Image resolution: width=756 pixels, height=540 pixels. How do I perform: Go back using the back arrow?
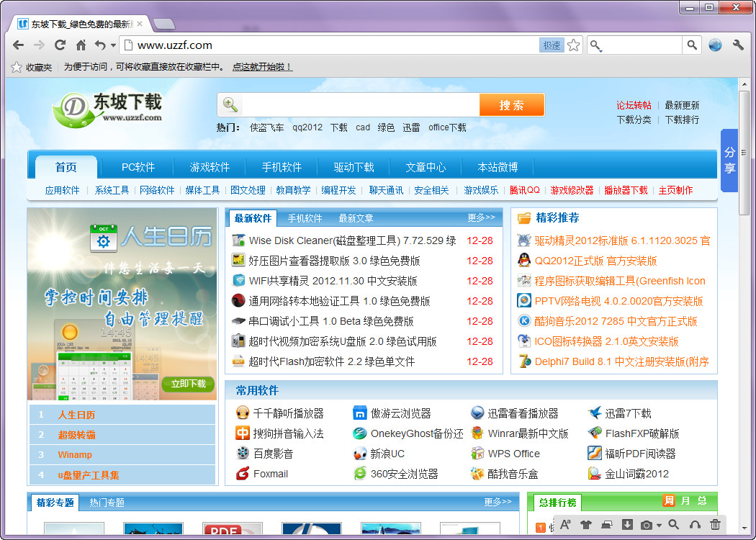click(18, 45)
